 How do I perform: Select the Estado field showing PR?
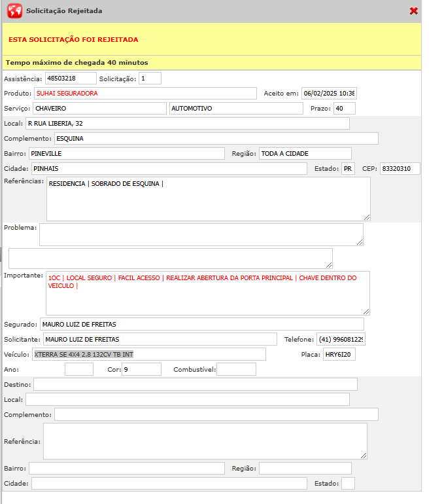click(348, 169)
